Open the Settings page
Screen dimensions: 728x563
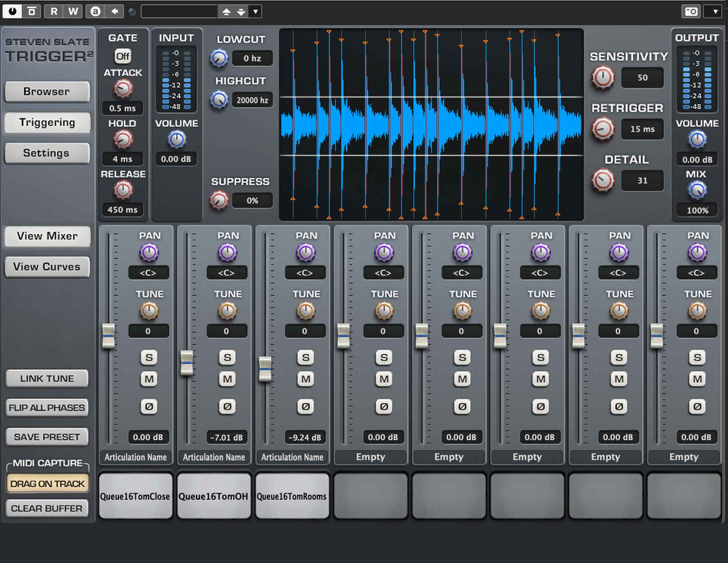point(47,153)
